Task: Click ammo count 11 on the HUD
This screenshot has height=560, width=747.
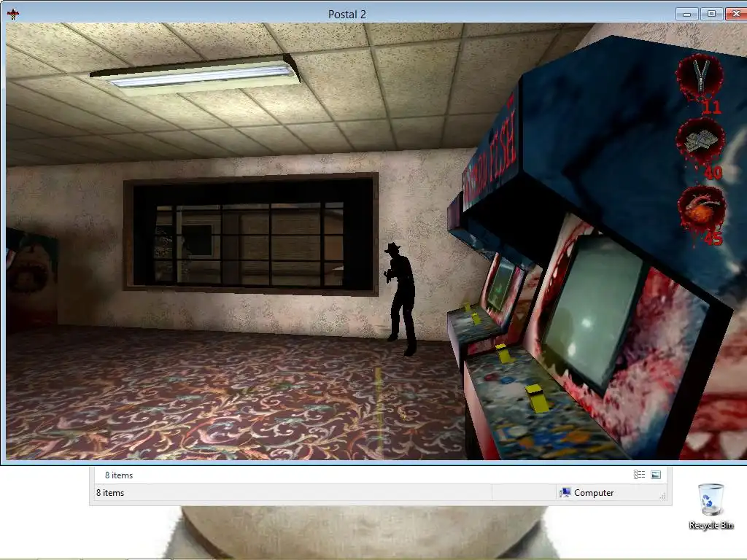Action: (712, 108)
